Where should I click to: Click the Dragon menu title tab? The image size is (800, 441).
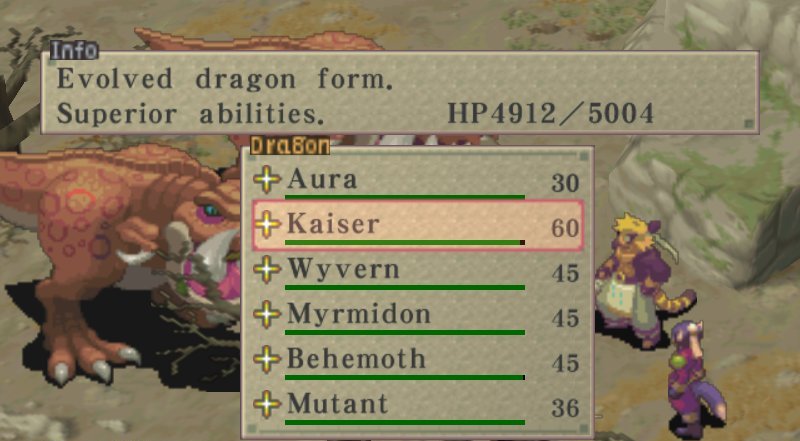290,145
